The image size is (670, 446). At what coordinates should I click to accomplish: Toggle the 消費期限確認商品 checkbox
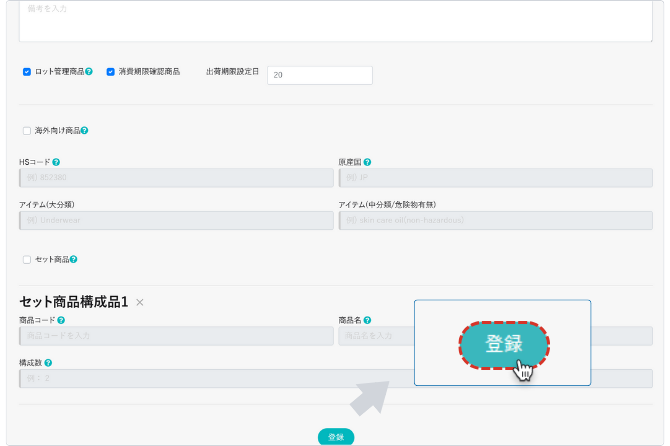tap(110, 72)
